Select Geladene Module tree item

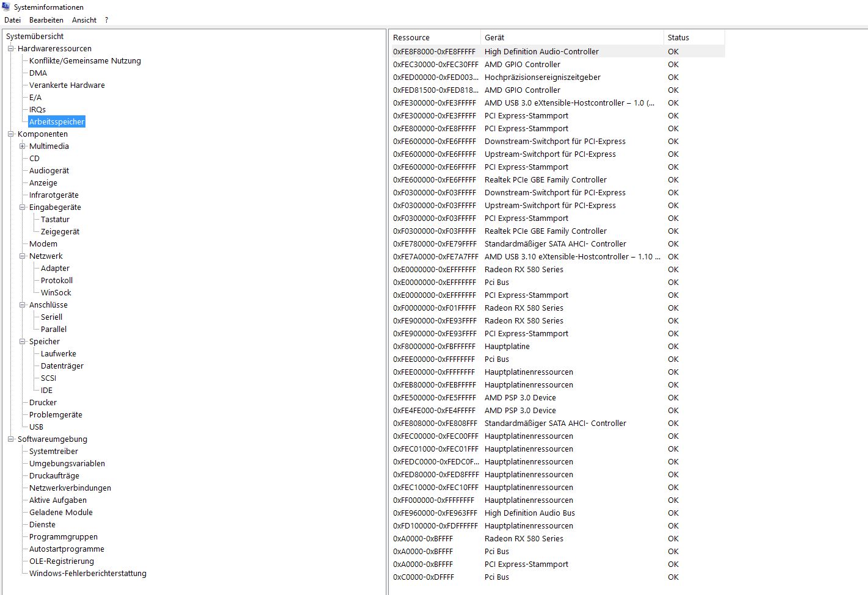61,512
